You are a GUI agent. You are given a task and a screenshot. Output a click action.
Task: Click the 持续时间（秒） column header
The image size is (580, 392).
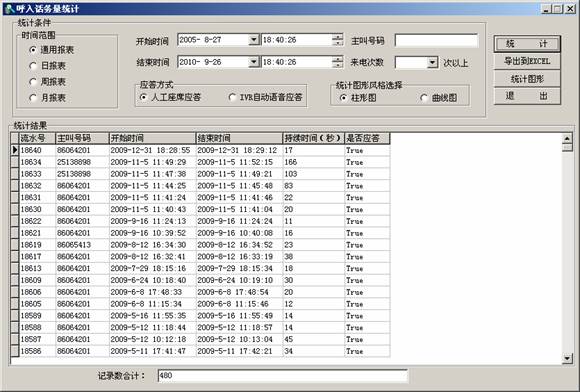pyautogui.click(x=313, y=138)
